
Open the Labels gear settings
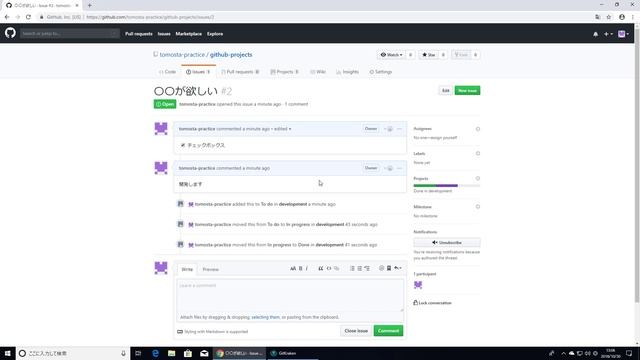tap(478, 153)
